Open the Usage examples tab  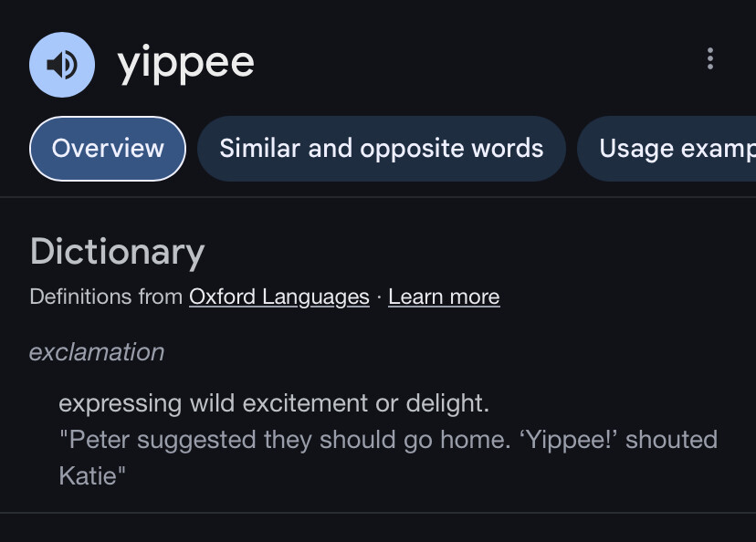676,148
